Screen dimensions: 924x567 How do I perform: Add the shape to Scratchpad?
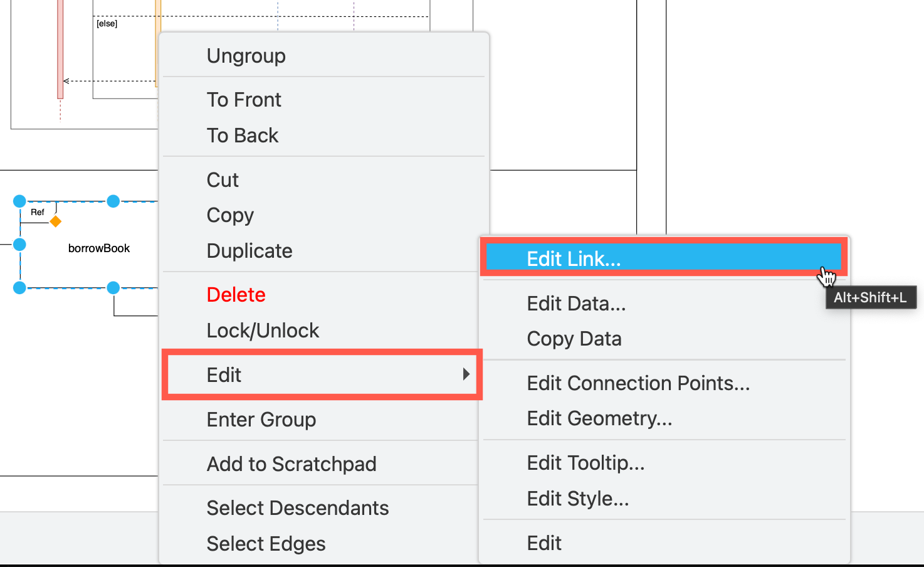coord(291,464)
